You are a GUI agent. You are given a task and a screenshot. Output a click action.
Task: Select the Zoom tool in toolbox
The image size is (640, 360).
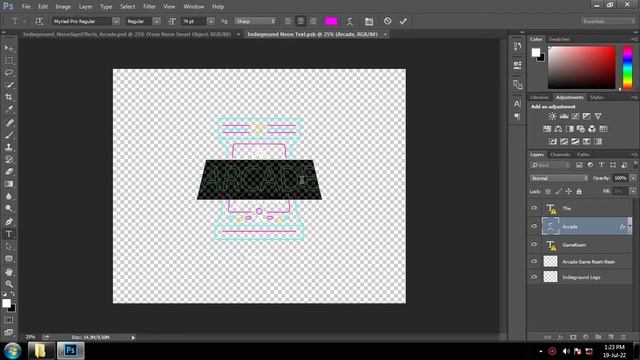(9, 284)
